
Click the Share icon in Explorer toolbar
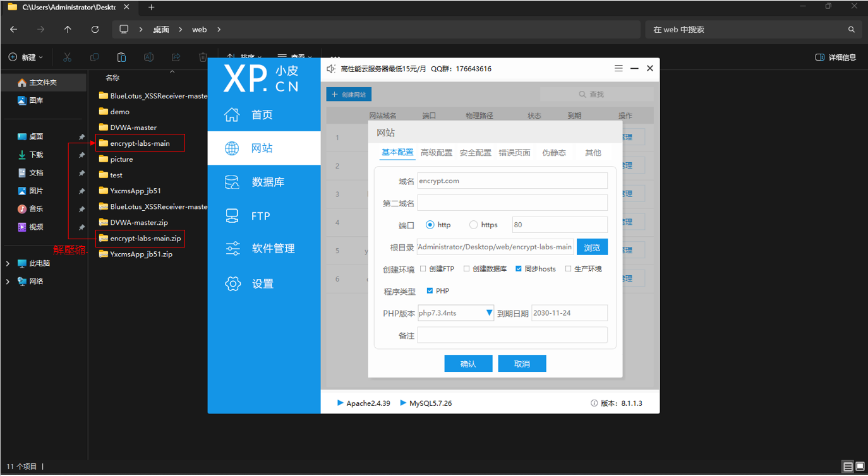[x=176, y=57]
